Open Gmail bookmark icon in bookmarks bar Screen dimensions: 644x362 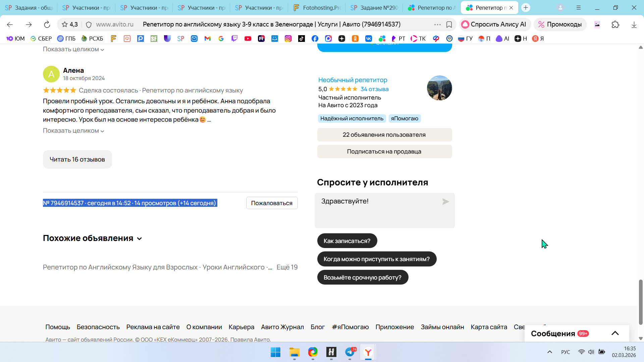208,39
